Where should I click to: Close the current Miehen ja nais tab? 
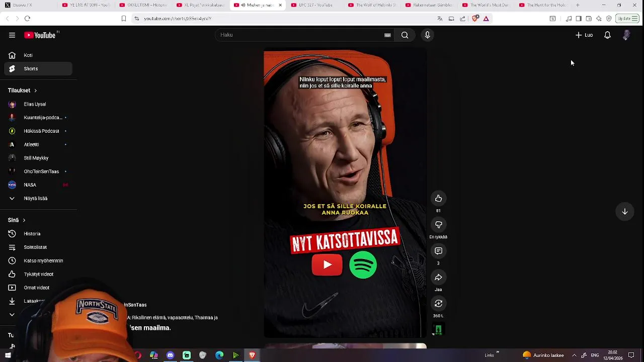tap(280, 5)
